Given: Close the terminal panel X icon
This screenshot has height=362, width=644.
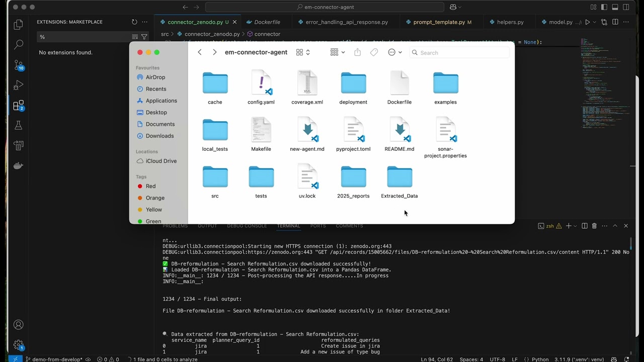Looking at the screenshot, I should (x=626, y=226).
